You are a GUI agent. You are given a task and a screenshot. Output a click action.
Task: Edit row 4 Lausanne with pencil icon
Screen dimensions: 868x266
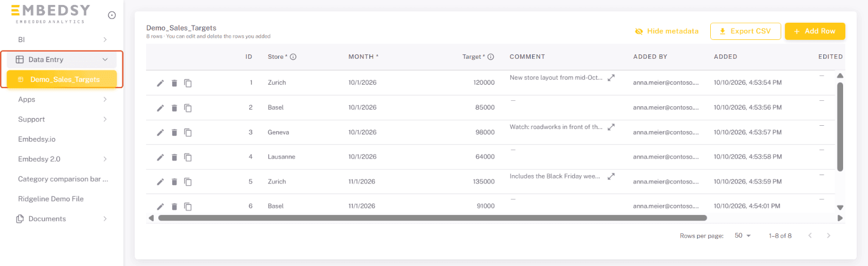pyautogui.click(x=161, y=157)
